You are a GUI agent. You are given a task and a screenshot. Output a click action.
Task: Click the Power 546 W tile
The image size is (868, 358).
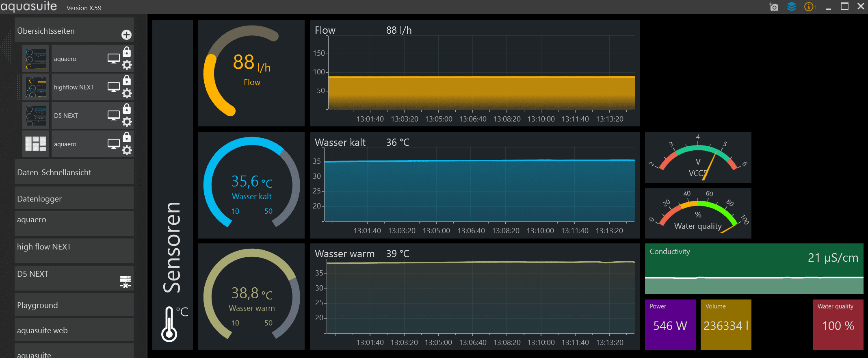pyautogui.click(x=670, y=325)
